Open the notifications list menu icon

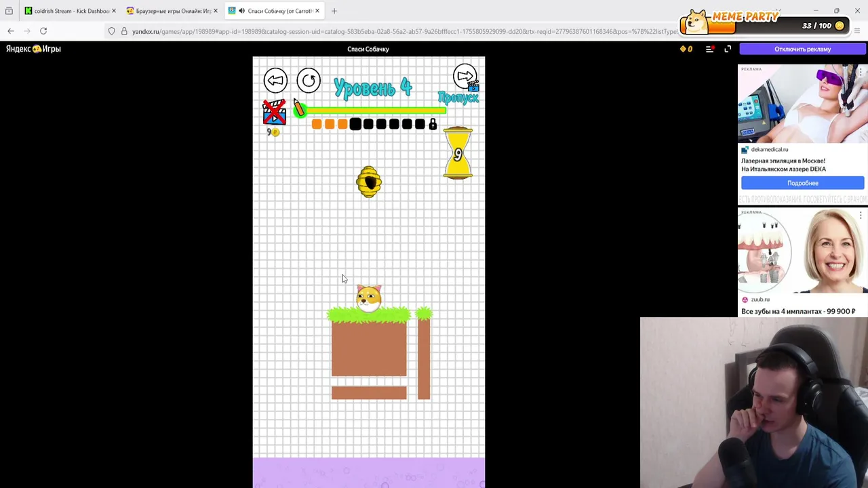point(709,49)
